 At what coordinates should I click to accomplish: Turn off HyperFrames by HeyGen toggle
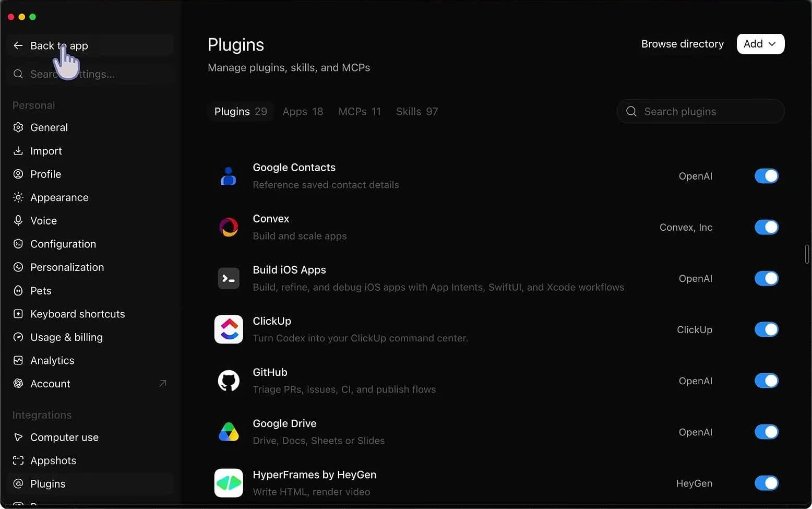pyautogui.click(x=767, y=483)
